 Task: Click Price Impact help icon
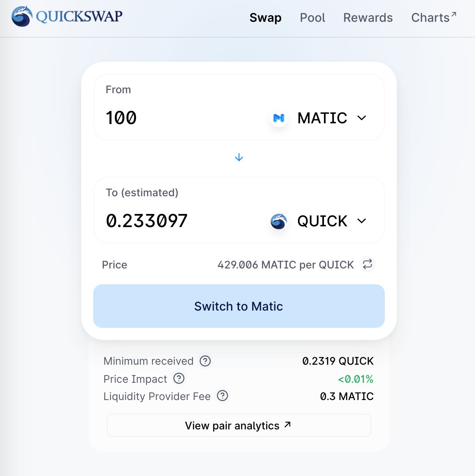(x=179, y=379)
